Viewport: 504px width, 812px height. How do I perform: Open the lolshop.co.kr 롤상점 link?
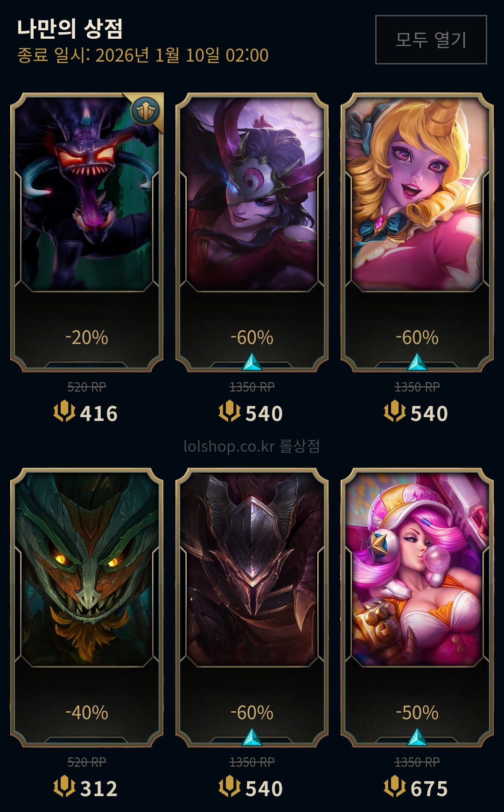[252, 446]
